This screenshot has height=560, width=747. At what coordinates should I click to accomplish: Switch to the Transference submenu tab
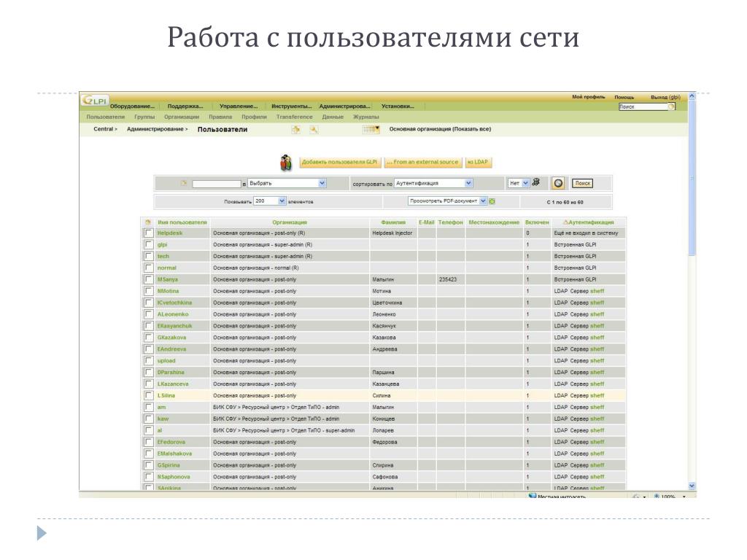click(x=295, y=117)
